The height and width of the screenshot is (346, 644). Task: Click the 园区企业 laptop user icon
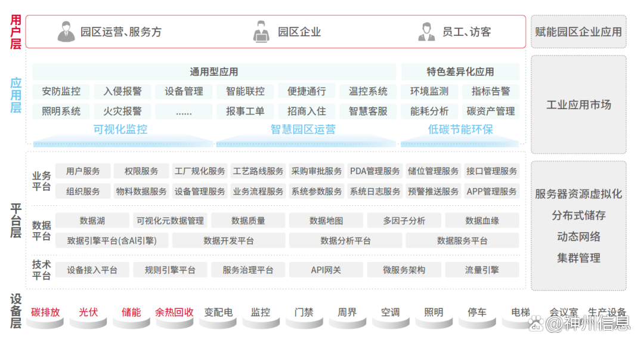click(x=261, y=32)
